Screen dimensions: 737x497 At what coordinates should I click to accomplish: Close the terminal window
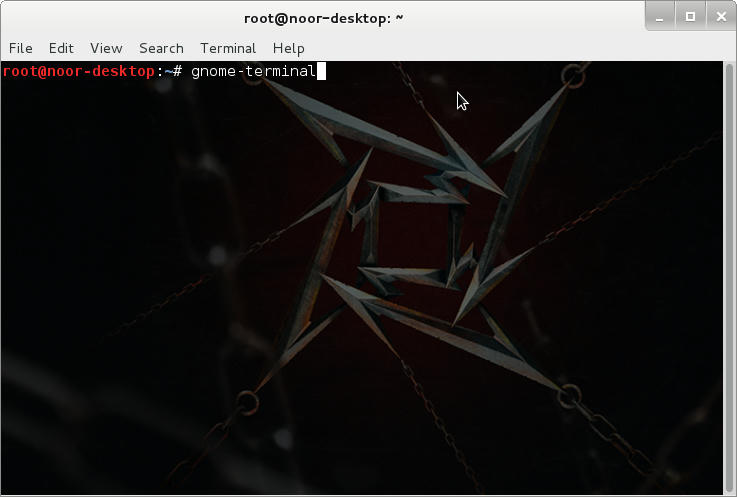pos(721,17)
